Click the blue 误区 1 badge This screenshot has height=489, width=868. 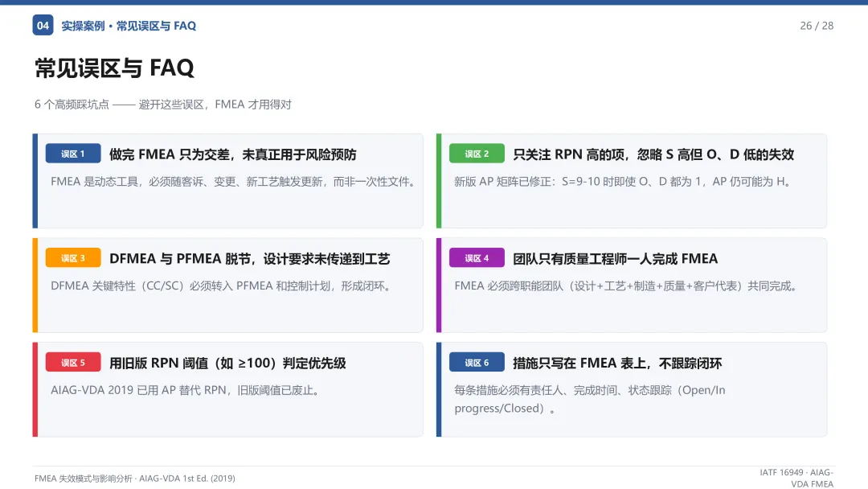pos(73,154)
